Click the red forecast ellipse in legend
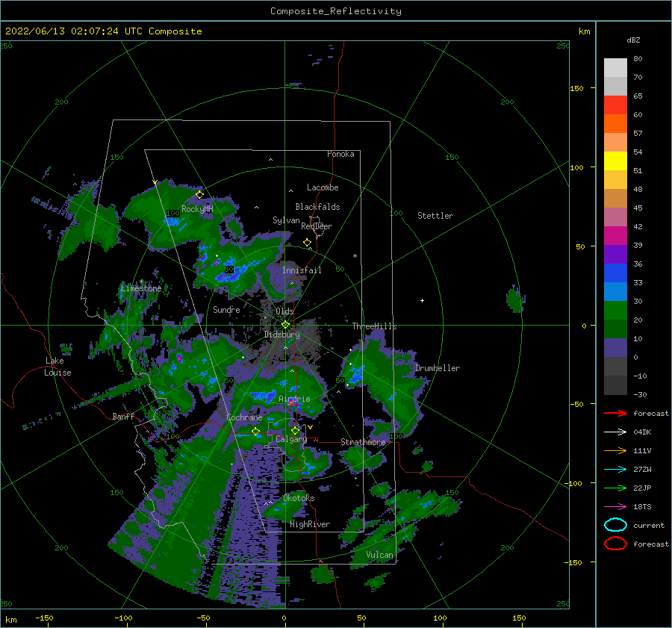Viewport: 672px width, 628px height. 615,544
